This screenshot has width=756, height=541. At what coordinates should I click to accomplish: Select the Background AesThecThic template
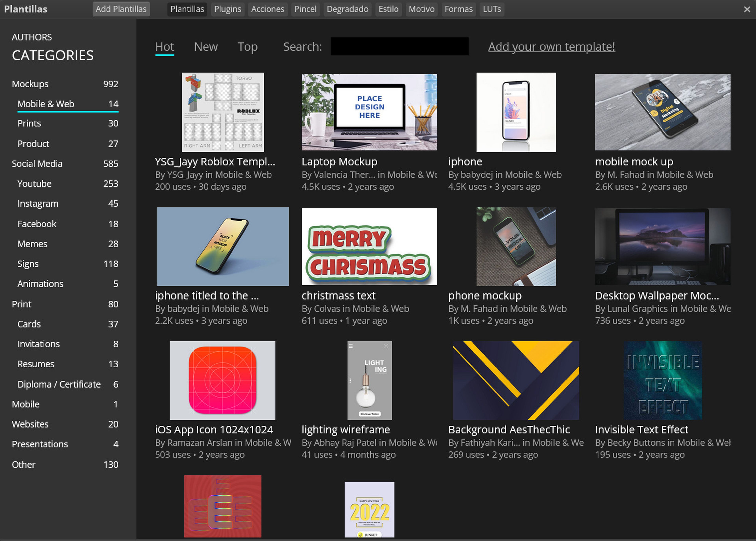click(516, 380)
